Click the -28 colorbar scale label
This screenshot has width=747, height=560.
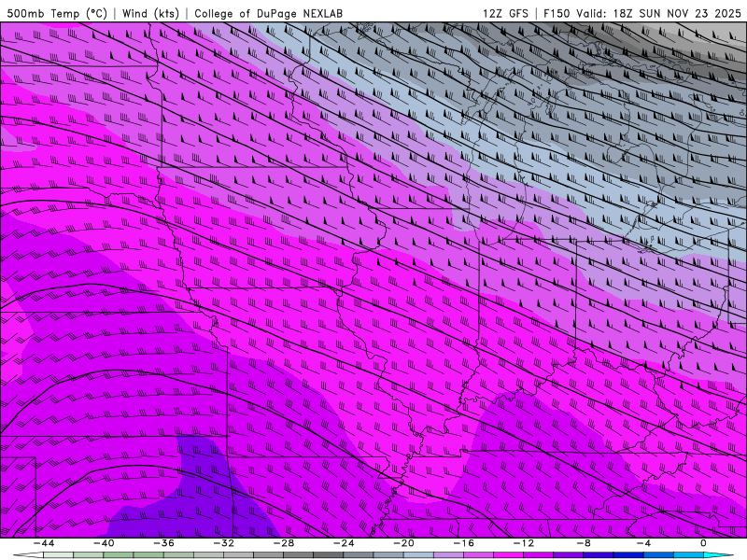[x=284, y=543]
